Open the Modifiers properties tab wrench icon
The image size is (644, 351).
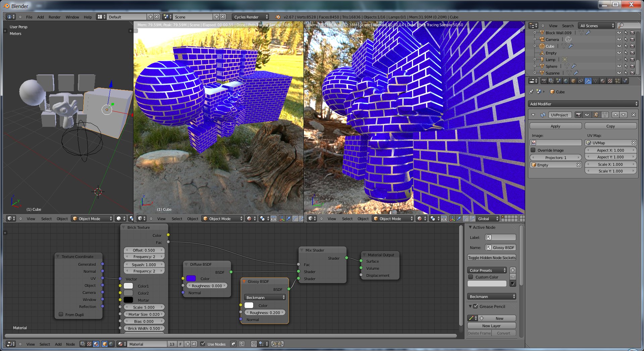588,81
